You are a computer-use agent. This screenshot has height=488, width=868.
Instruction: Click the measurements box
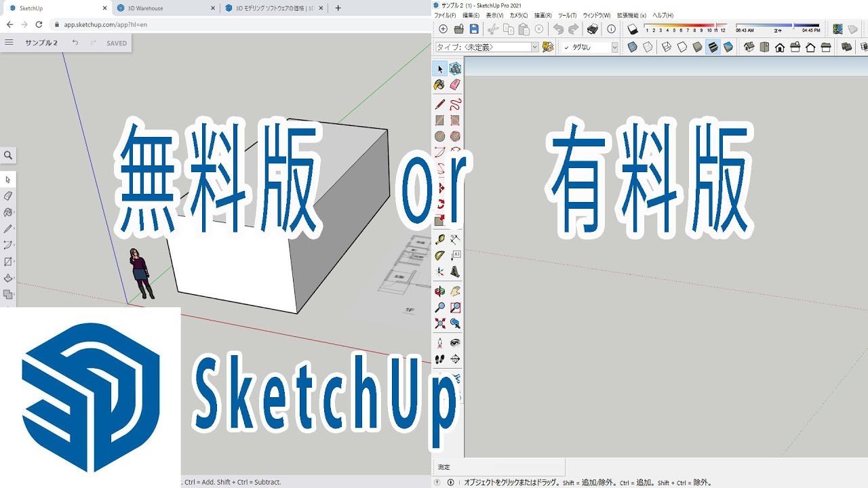498,467
